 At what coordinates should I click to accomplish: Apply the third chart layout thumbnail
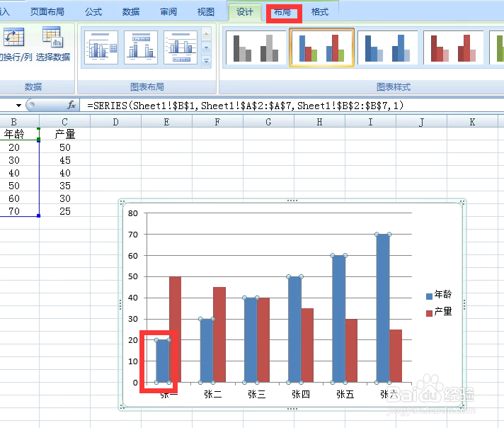point(181,47)
